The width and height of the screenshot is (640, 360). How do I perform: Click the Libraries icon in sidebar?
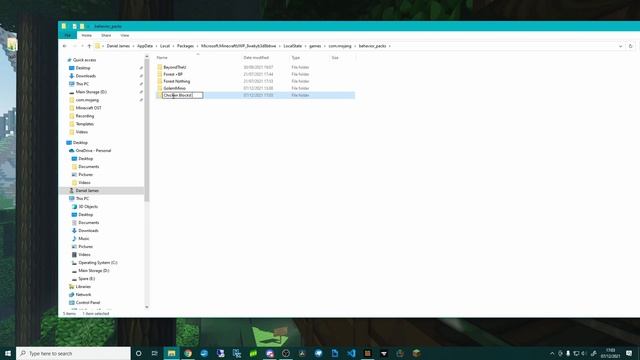[x=72, y=287]
